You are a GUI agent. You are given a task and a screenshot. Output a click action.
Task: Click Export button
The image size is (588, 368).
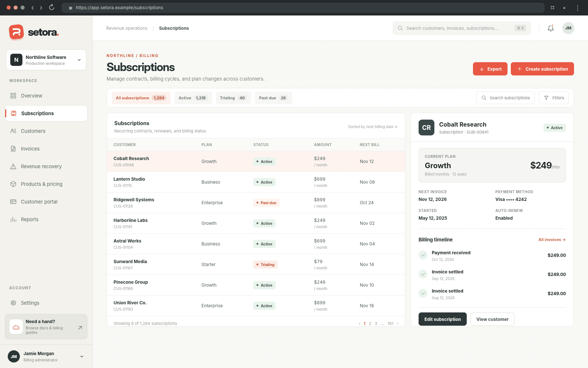click(x=490, y=69)
